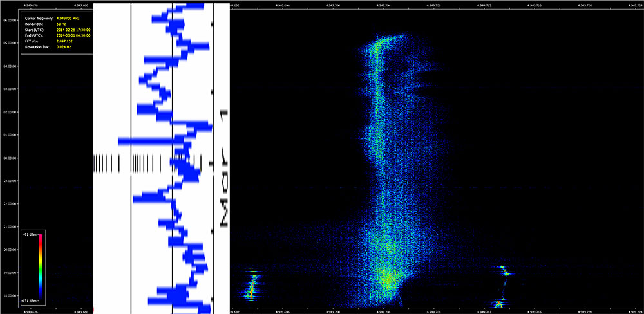Click the 18:00:00 time axis label
This screenshot has width=644, height=314.
coord(10,296)
